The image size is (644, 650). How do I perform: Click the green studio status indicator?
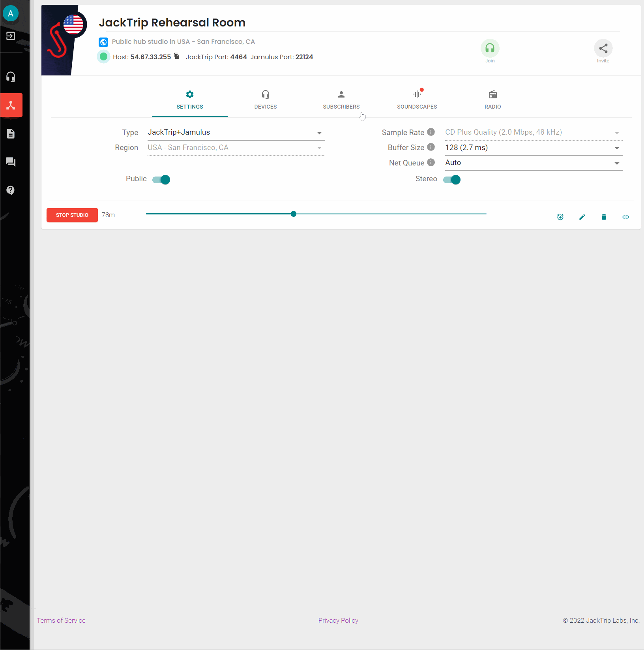(103, 57)
